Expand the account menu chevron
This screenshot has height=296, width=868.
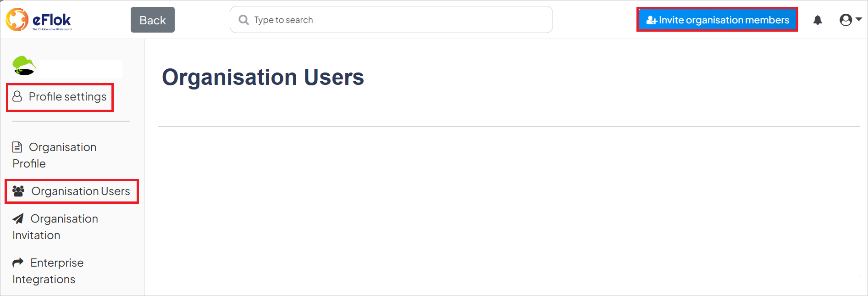[x=858, y=19]
